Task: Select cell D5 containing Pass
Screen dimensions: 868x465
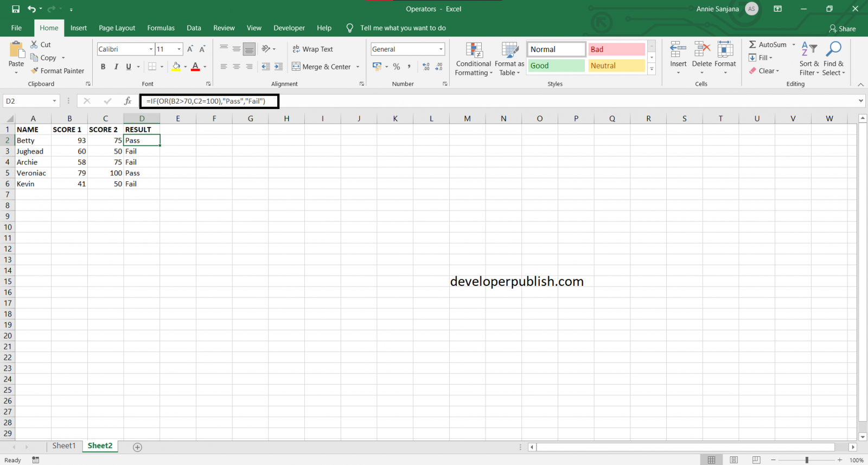Action: pyautogui.click(x=142, y=173)
